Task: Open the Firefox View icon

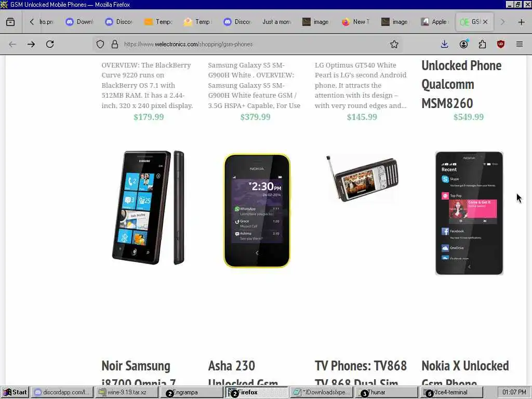Action: point(10,22)
